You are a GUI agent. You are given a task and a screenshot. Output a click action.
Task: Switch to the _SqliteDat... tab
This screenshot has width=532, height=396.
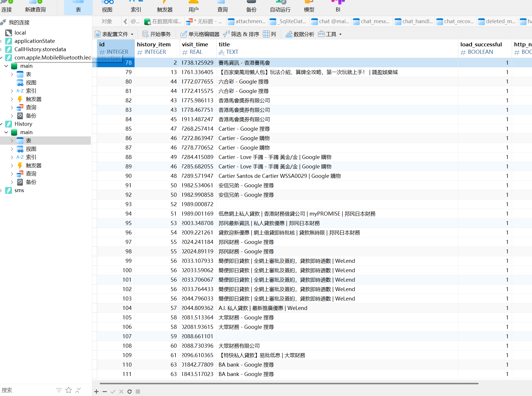click(289, 21)
